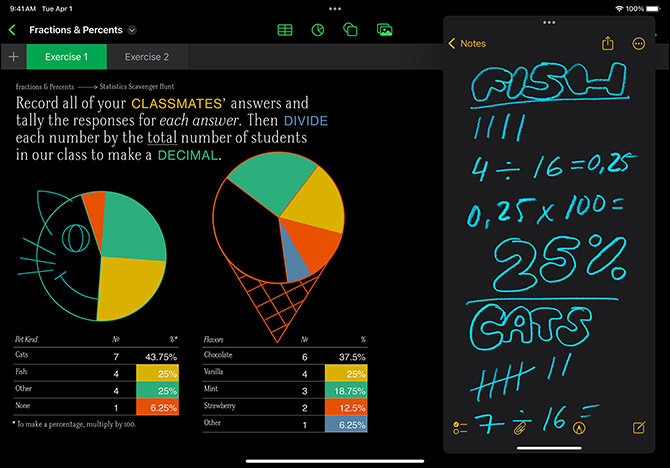Expand the Fractions & Percents title dropdown
Viewport: 670px width, 468px height.
pos(133,30)
